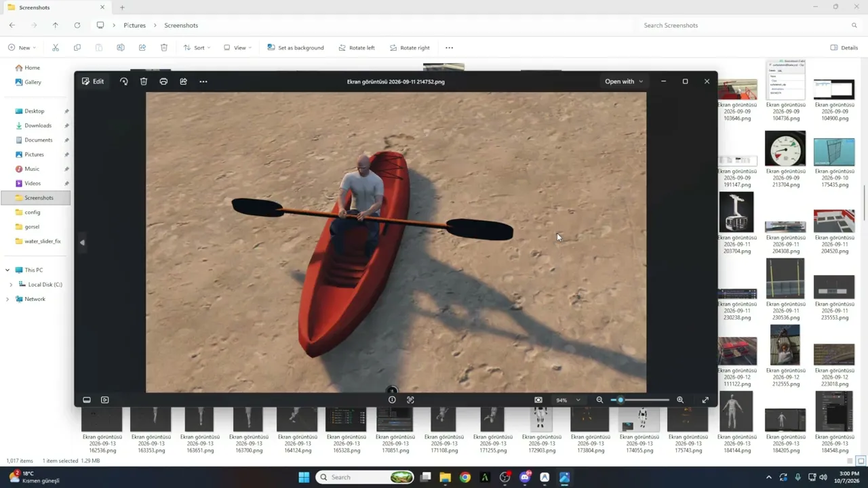868x488 pixels.
Task: Share the open photo from Photos viewer
Action: (183, 81)
